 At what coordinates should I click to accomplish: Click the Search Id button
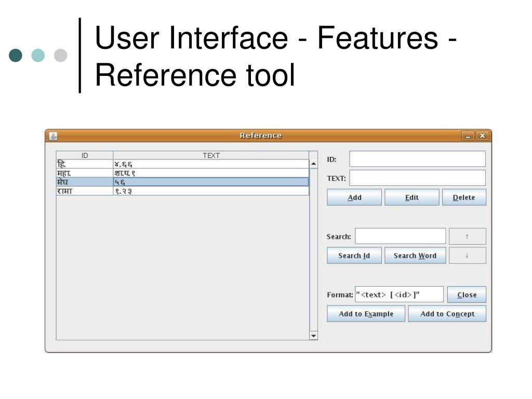(x=354, y=256)
